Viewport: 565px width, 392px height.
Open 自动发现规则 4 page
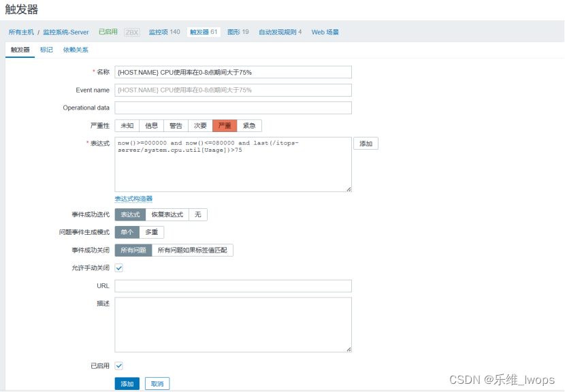[280, 32]
